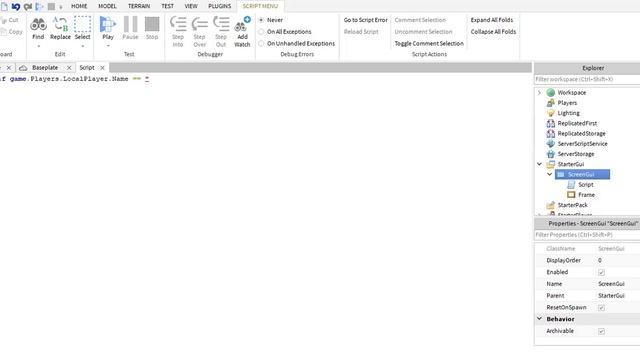The width and height of the screenshot is (640, 360).
Task: Select StarterPack in Explorer
Action: point(572,205)
